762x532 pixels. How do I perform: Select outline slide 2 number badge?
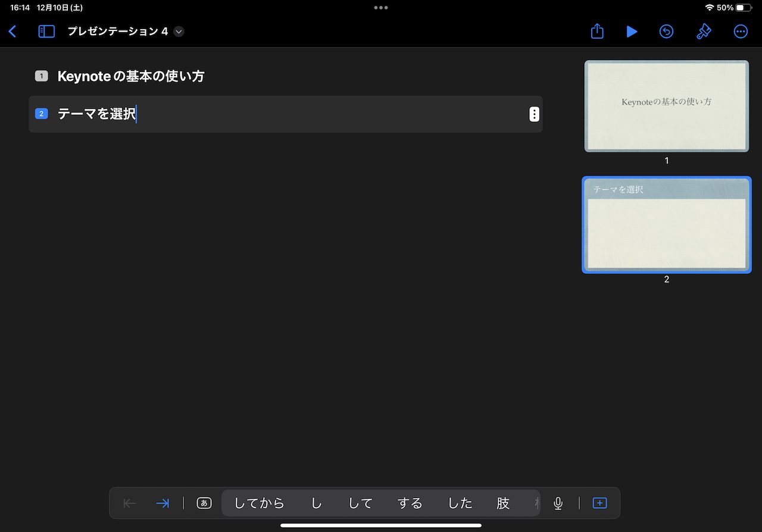point(41,114)
